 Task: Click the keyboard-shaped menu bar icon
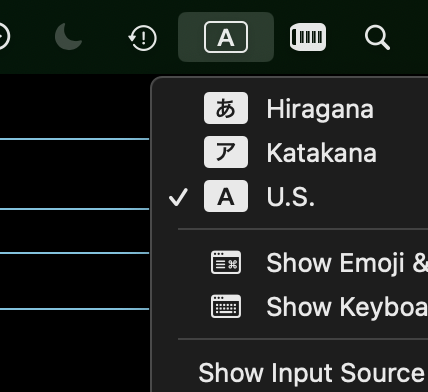pyautogui.click(x=308, y=37)
